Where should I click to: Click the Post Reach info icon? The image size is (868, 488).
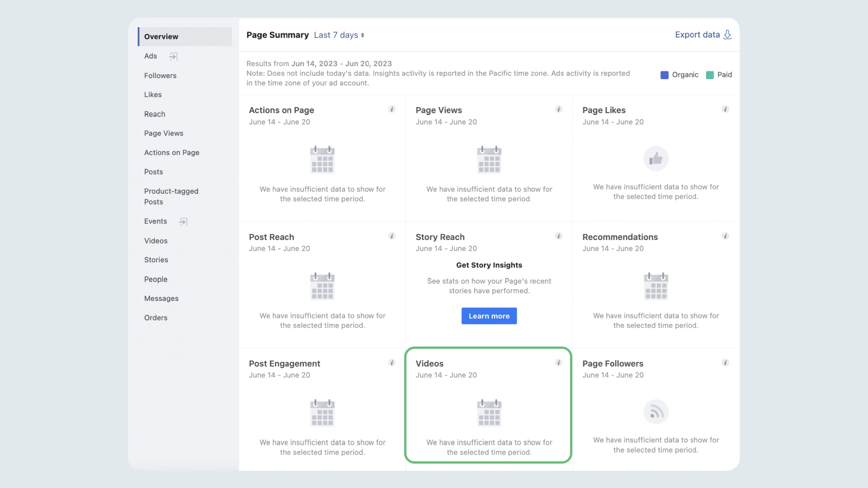pos(392,236)
